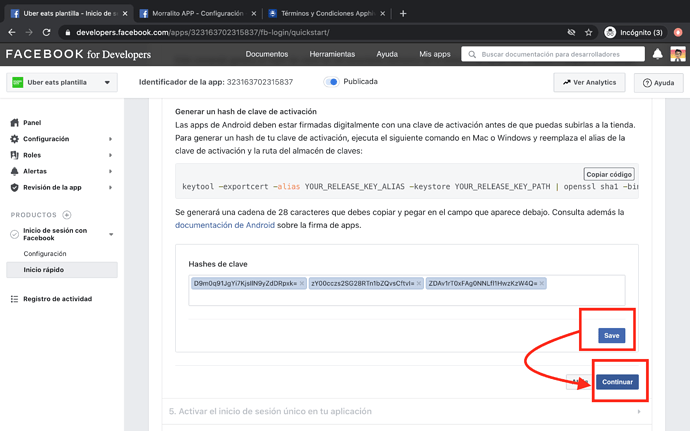The width and height of the screenshot is (690, 431).
Task: Expand the Configuración submenu arrow
Action: [x=110, y=139]
